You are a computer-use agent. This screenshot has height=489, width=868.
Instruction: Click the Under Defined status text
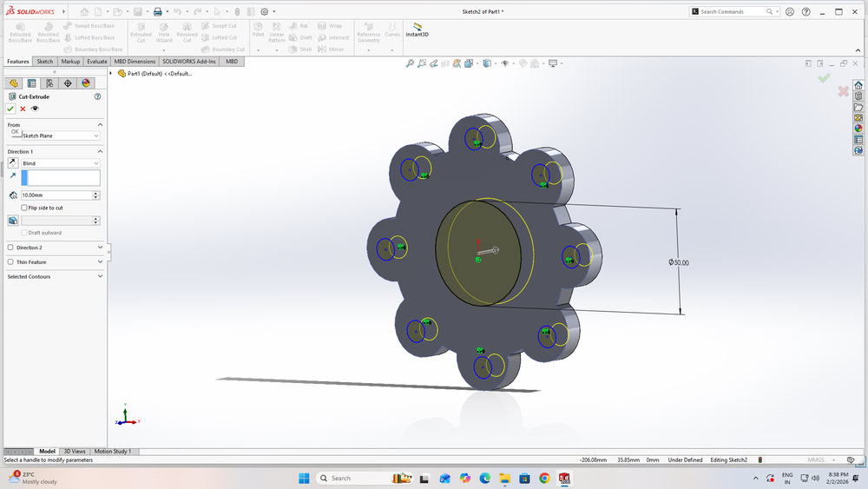tap(685, 460)
